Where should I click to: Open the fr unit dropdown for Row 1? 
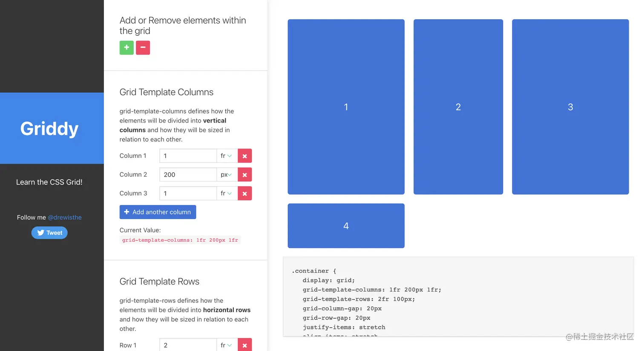tap(227, 345)
